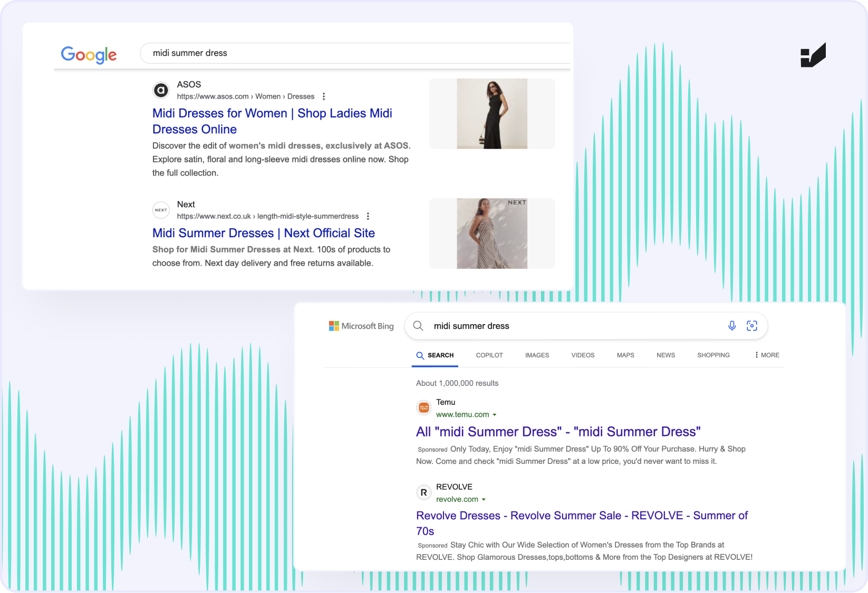This screenshot has width=868, height=593.
Task: Switch to the IMAGES tab
Action: point(537,355)
